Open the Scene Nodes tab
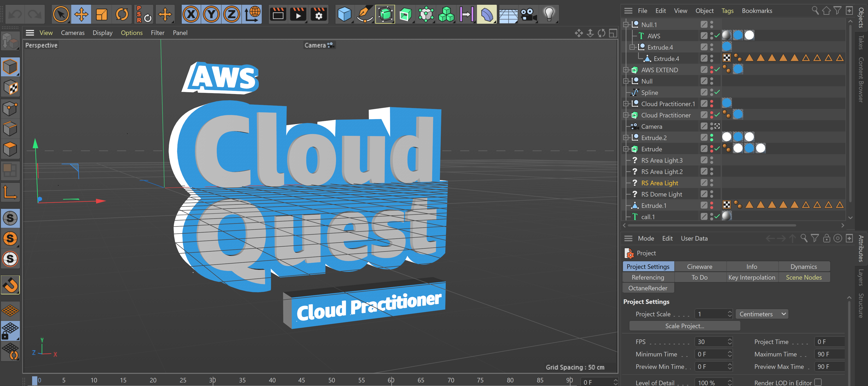 click(803, 277)
